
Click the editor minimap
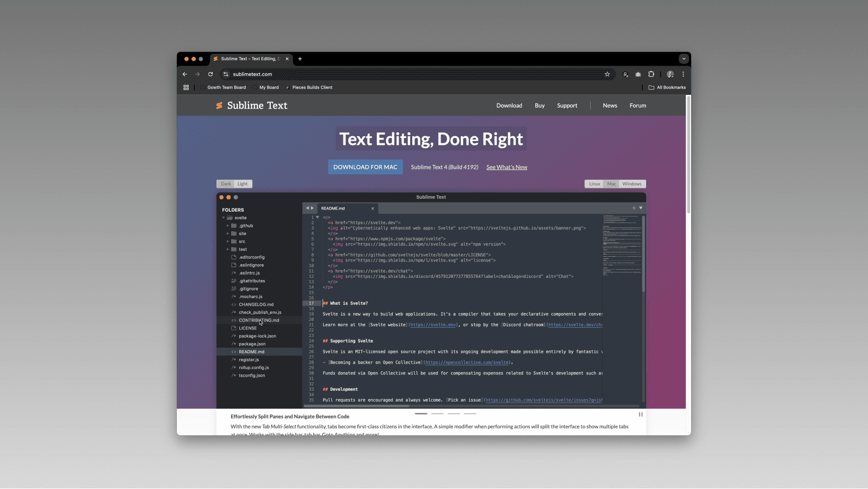tap(622, 244)
